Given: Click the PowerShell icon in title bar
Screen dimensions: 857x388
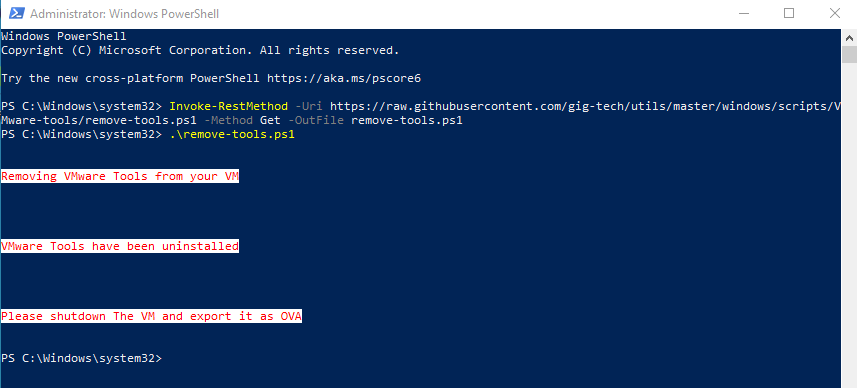Looking at the screenshot, I should [15, 14].
